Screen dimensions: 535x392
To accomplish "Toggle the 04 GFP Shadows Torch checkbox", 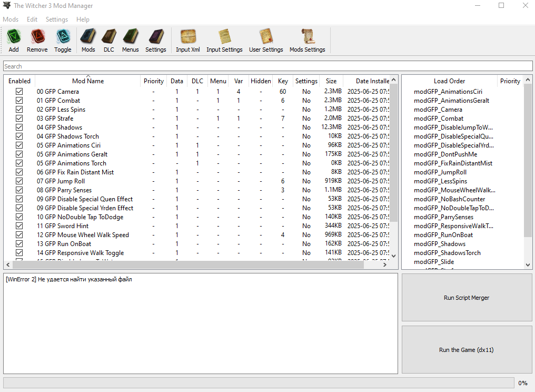I will coord(19,136).
